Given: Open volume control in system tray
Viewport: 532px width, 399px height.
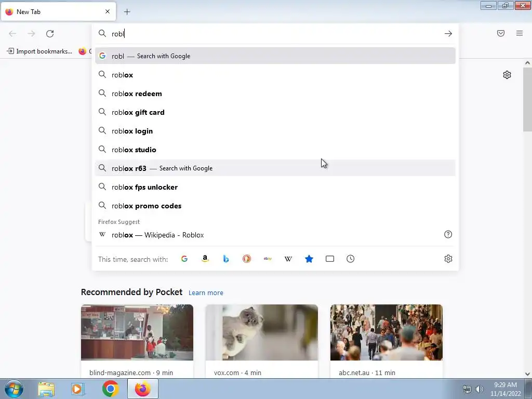Looking at the screenshot, I should (x=479, y=389).
